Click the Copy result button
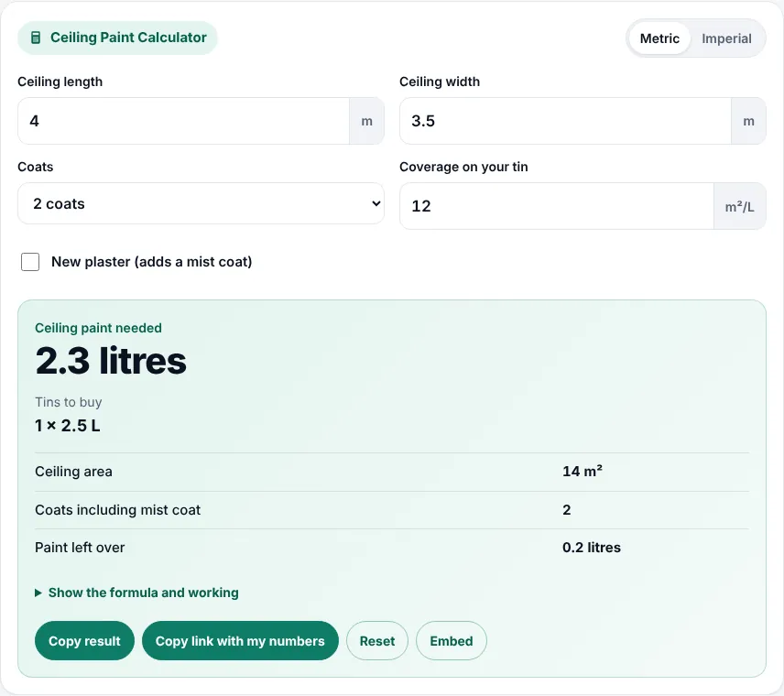Viewport: 784px width, 696px height. coord(84,640)
